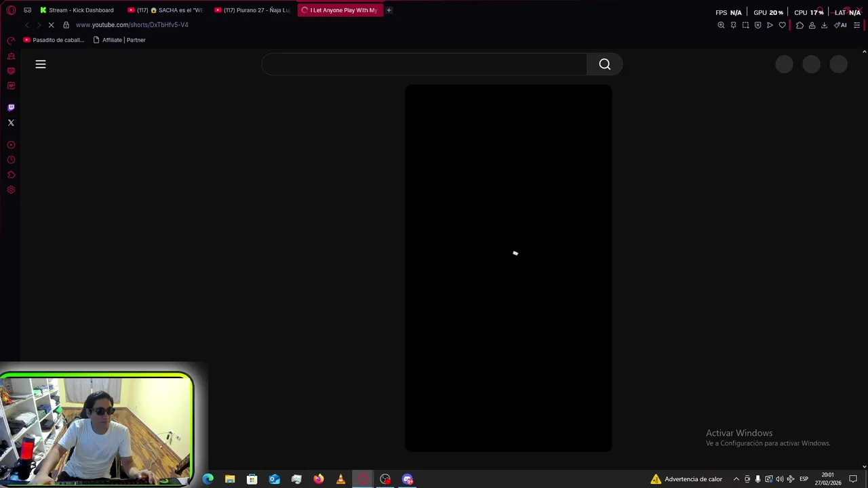
Task: Open Microsoft Store from taskbar
Action: 252,479
